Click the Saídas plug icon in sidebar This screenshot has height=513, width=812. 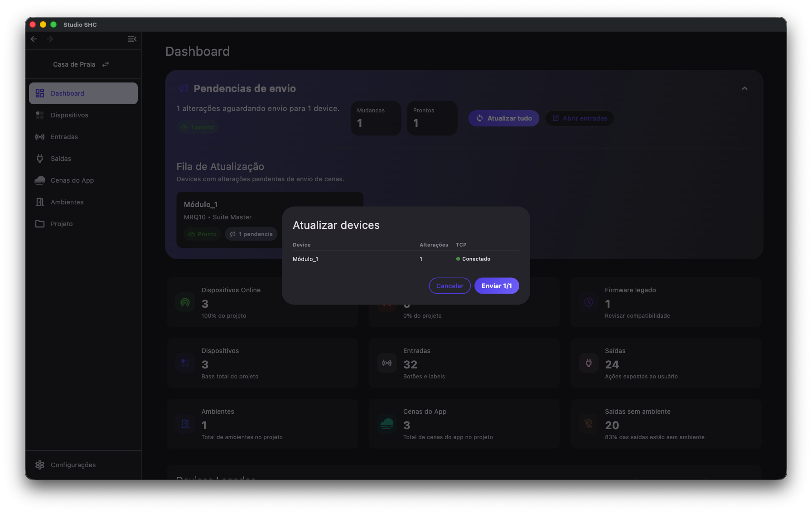40,159
